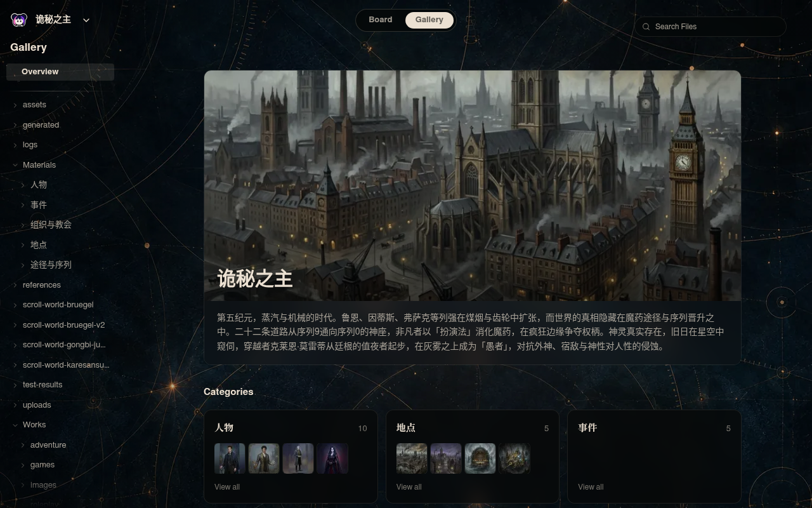Open the logs folder in sidebar
Screen dimensions: 812x508
click(30, 145)
